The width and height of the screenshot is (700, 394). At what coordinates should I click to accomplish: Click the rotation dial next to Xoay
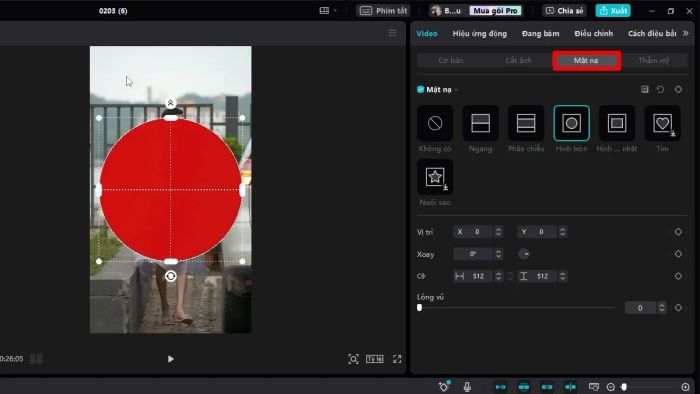click(x=524, y=254)
